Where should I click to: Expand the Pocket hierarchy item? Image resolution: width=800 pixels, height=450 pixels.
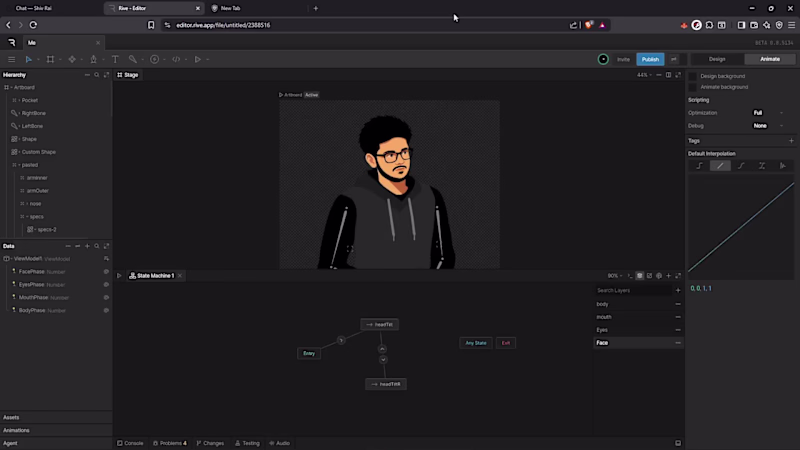pos(19,101)
